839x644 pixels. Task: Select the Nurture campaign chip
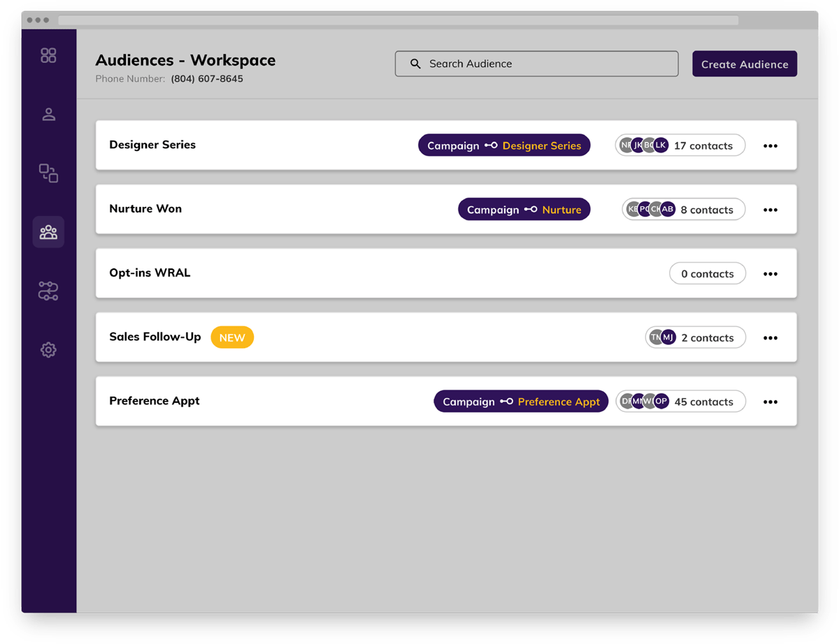point(524,209)
